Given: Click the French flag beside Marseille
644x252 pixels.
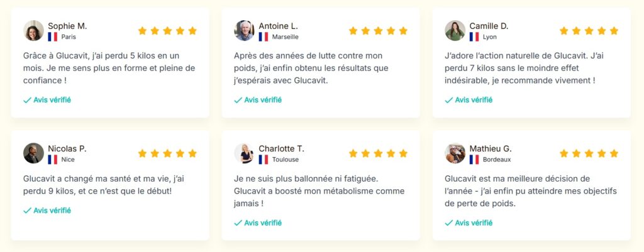Looking at the screenshot, I should tap(264, 36).
